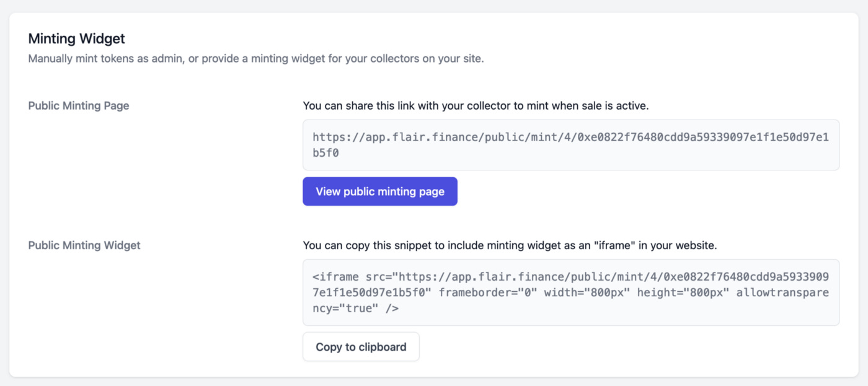Click the 'Manually mint tokens as admin' description
This screenshot has width=868, height=386.
click(256, 59)
